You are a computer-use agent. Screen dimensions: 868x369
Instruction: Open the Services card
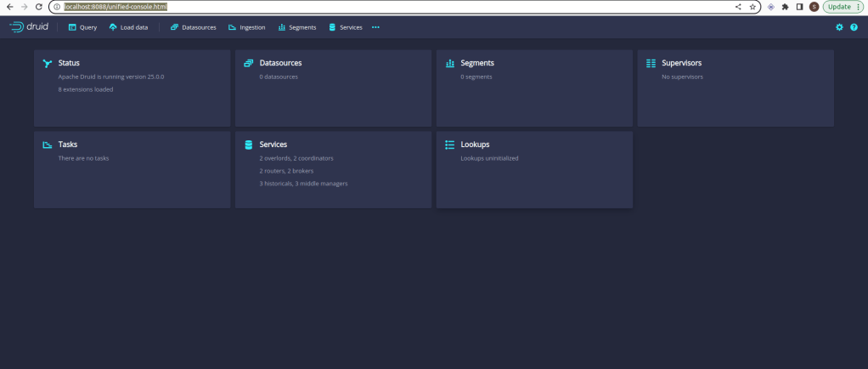(x=333, y=169)
